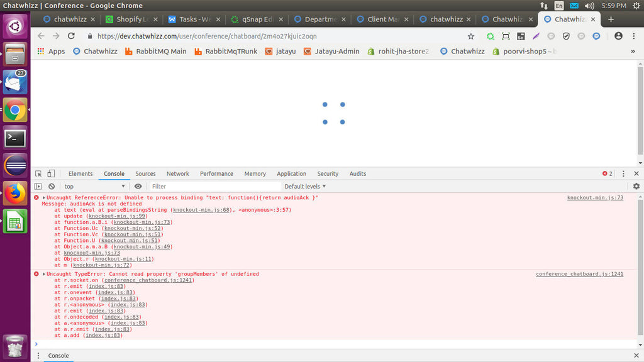Open the top JavaScript context dropdown

(94, 187)
